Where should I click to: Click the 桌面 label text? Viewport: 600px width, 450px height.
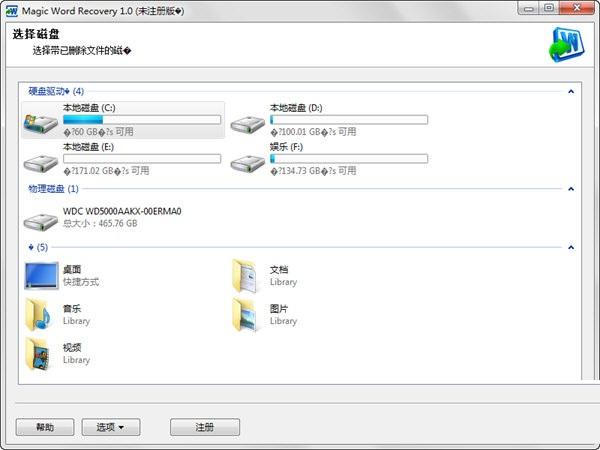(72, 270)
